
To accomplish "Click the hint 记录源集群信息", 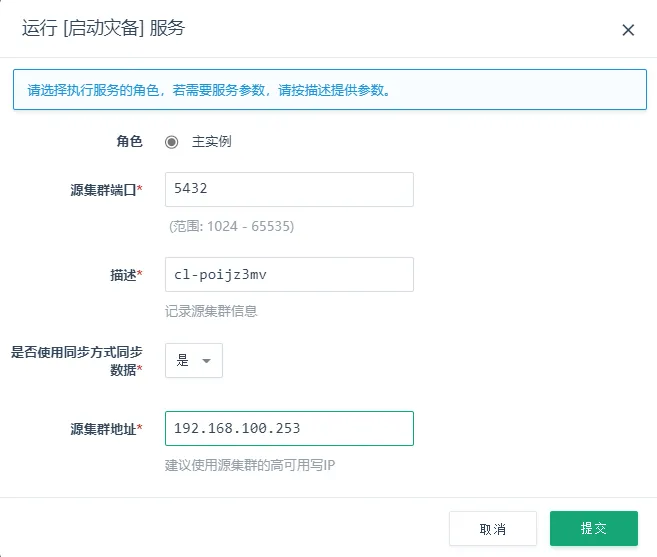I will coord(211,311).
